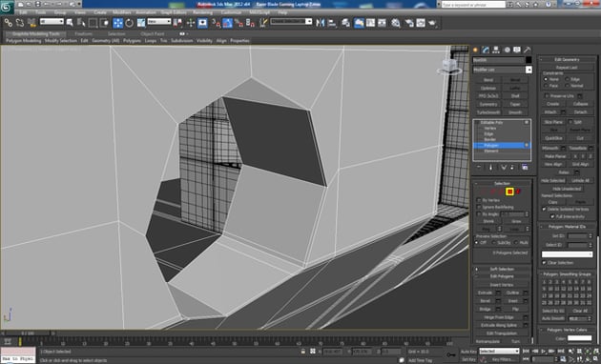This screenshot has height=364, width=601.
Task: Open the Object Paint ribbon tab
Action: 153,33
